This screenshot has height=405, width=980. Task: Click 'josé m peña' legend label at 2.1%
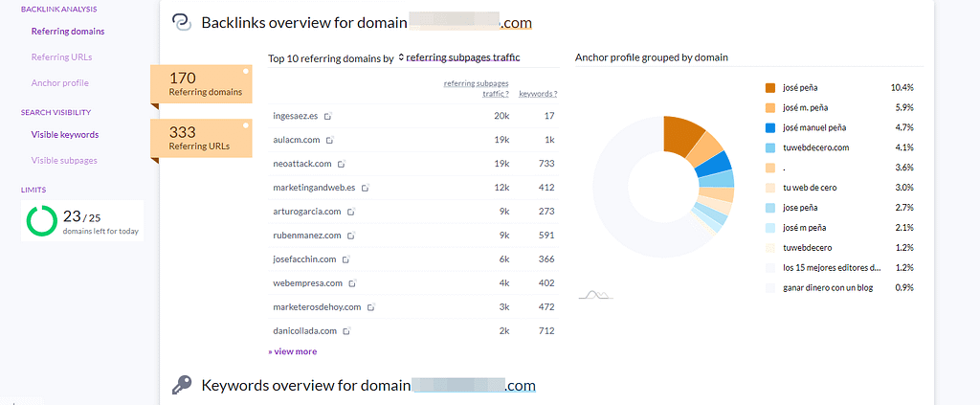point(804,228)
